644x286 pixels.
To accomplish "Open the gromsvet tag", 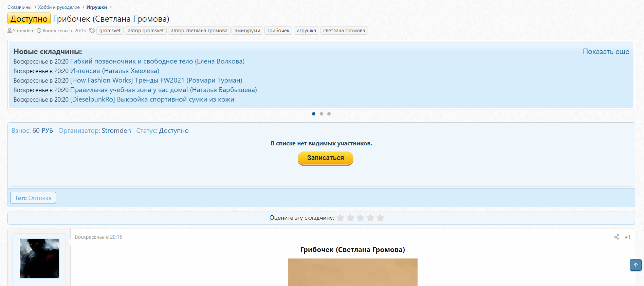I will pyautogui.click(x=110, y=31).
